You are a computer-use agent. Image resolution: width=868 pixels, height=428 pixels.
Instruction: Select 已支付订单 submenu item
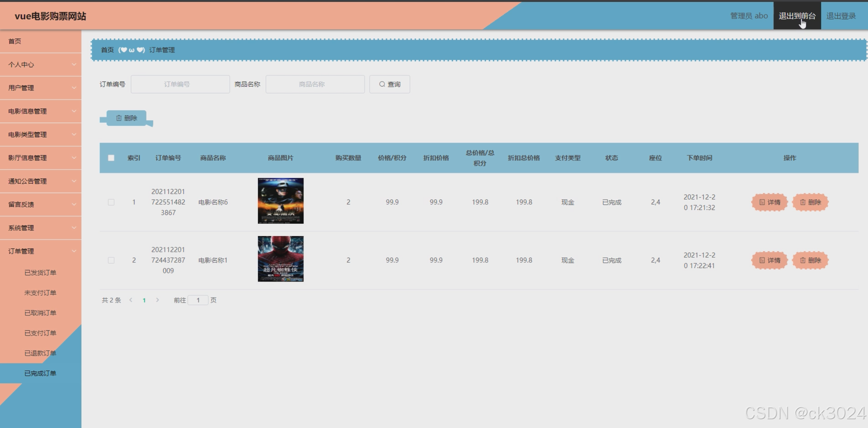tap(40, 333)
